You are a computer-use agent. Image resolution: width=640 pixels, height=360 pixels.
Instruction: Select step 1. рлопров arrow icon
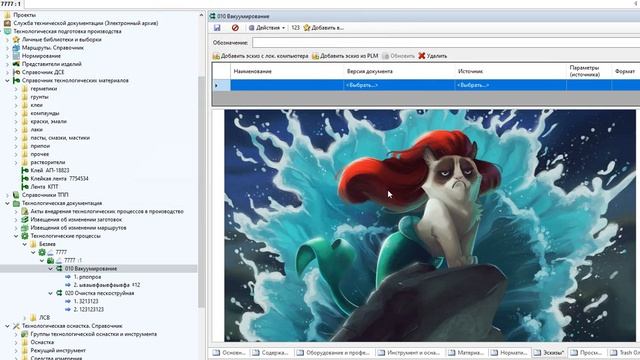pyautogui.click(x=68, y=277)
